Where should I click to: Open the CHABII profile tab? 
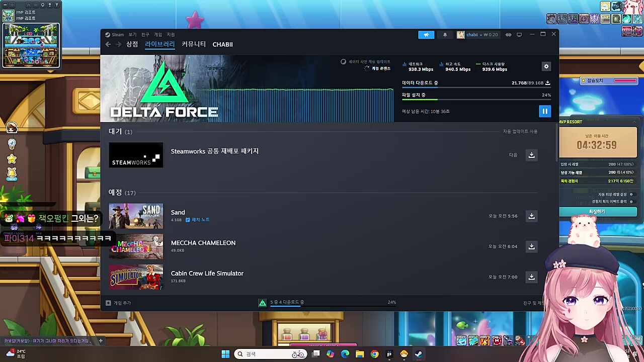[x=222, y=44]
